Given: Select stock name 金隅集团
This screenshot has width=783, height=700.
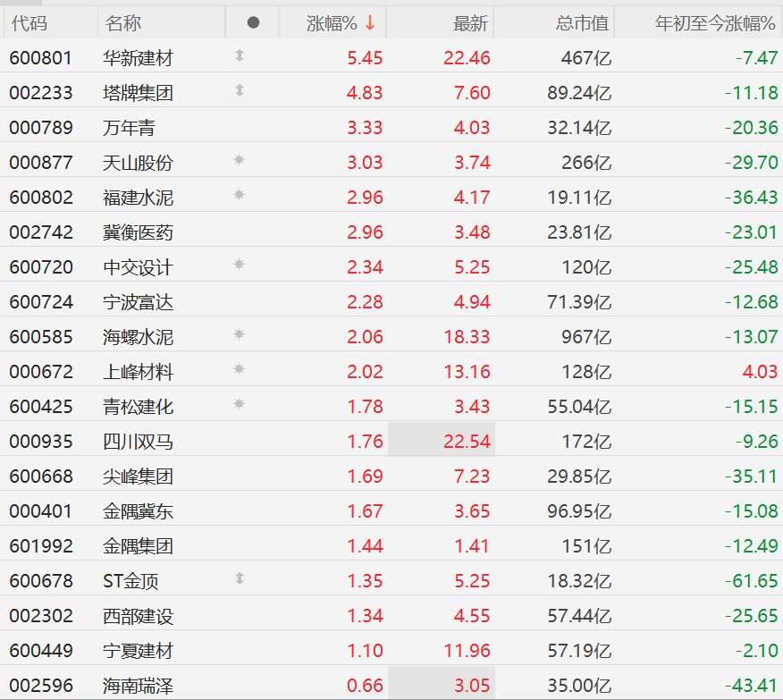Looking at the screenshot, I should [138, 546].
